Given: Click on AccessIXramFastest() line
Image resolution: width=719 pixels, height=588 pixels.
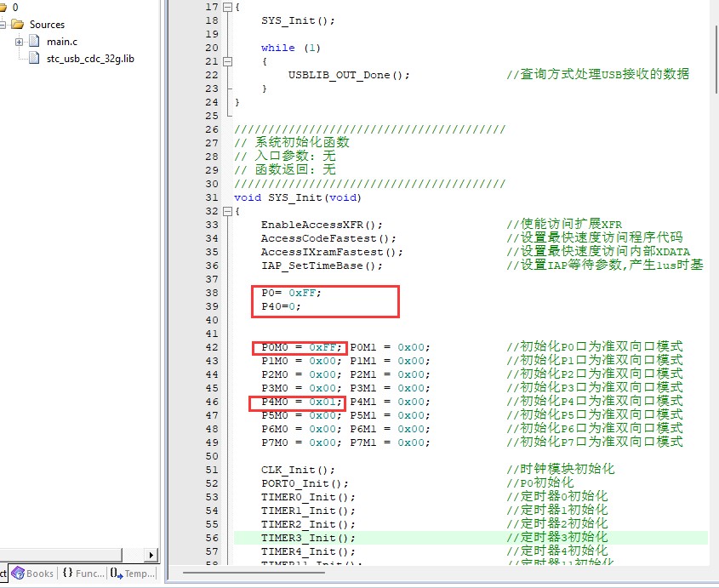Looking at the screenshot, I should [332, 252].
